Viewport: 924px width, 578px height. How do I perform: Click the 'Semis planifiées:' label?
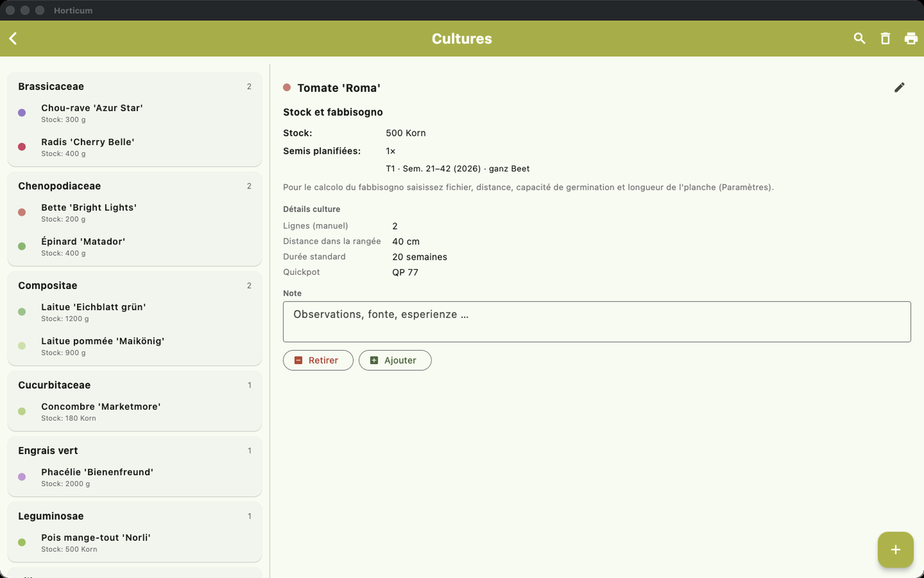pyautogui.click(x=322, y=151)
